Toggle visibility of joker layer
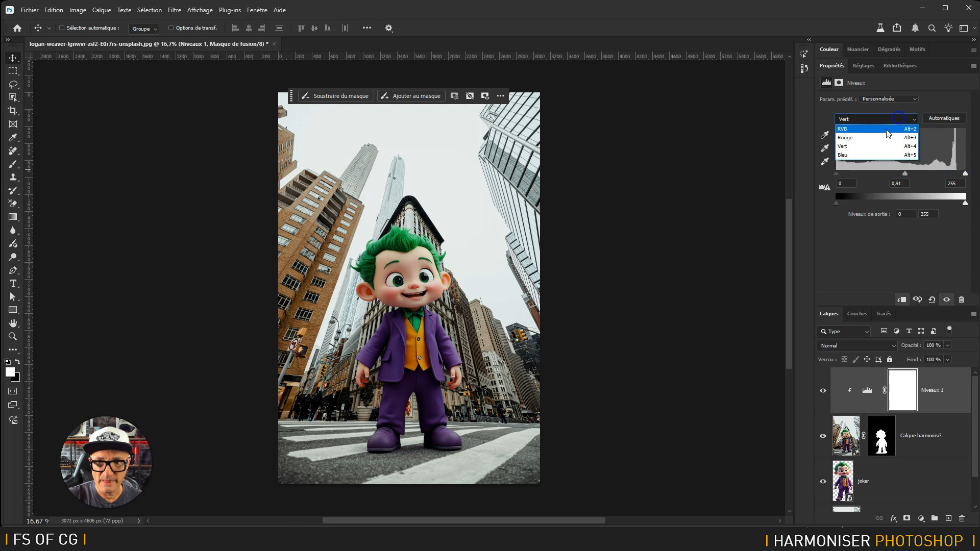980x551 pixels. 823,481
